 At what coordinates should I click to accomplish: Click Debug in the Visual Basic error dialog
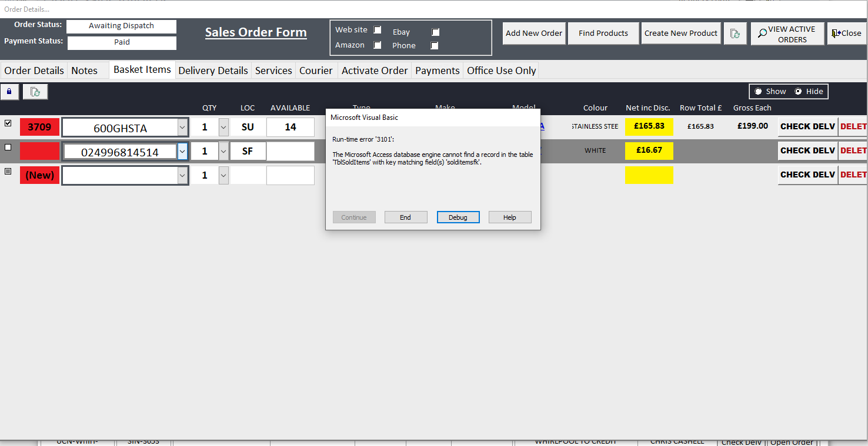click(x=458, y=217)
